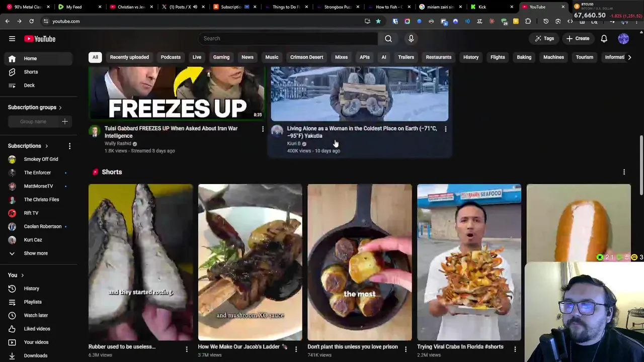
Task: Open options for Don't plant this short
Action: pos(406,349)
